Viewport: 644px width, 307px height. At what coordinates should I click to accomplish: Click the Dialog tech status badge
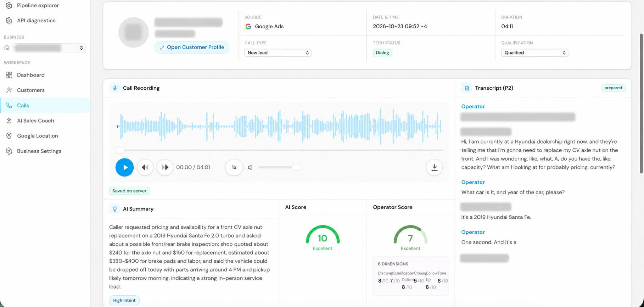click(382, 53)
